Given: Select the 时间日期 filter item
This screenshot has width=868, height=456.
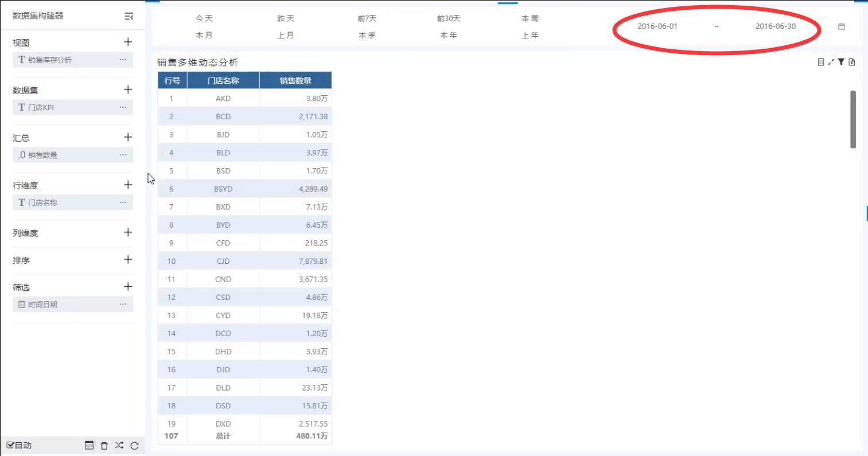Looking at the screenshot, I should (73, 304).
